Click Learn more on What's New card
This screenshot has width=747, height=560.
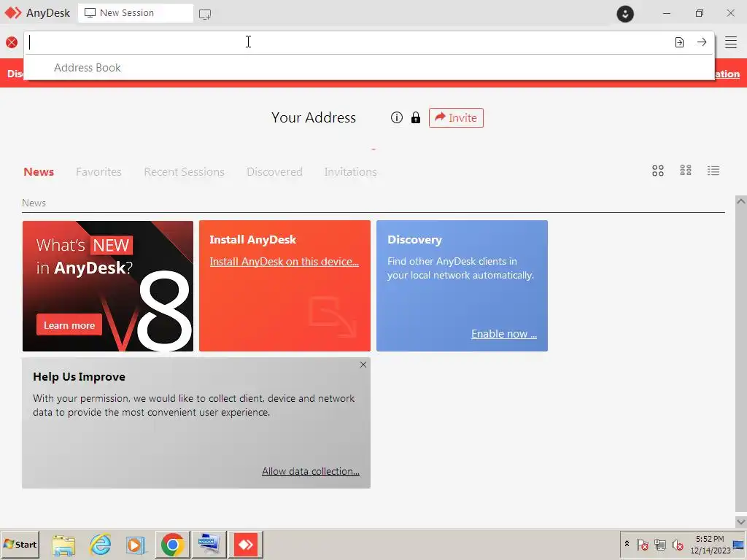(x=69, y=325)
